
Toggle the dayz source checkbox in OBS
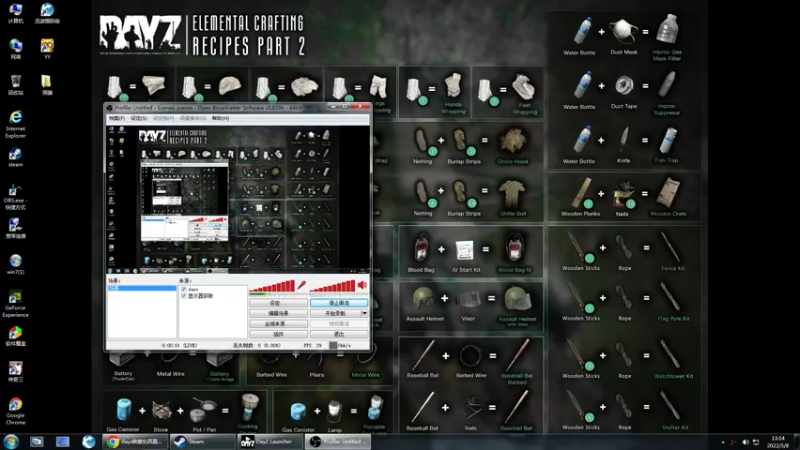point(184,289)
